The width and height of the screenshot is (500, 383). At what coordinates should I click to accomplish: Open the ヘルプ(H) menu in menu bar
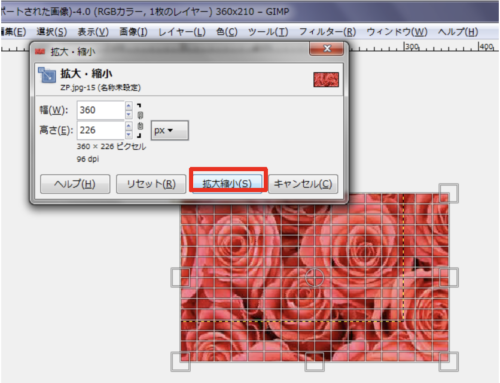point(458,32)
